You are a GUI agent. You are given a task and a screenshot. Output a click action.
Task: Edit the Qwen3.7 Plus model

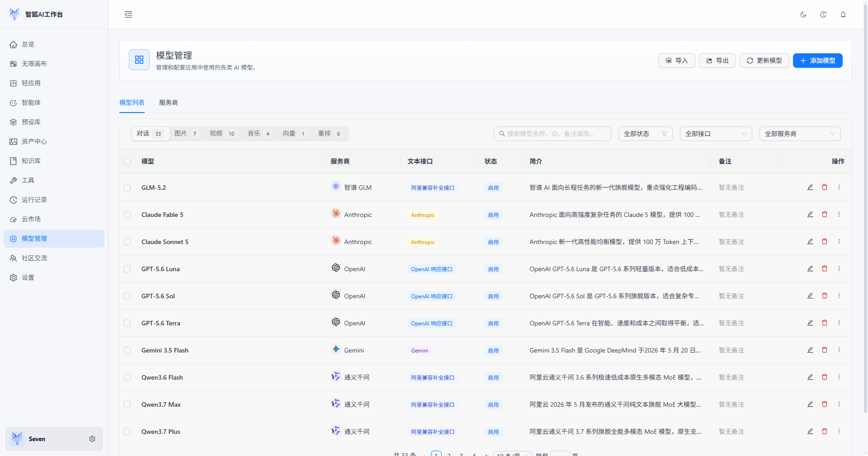point(810,431)
